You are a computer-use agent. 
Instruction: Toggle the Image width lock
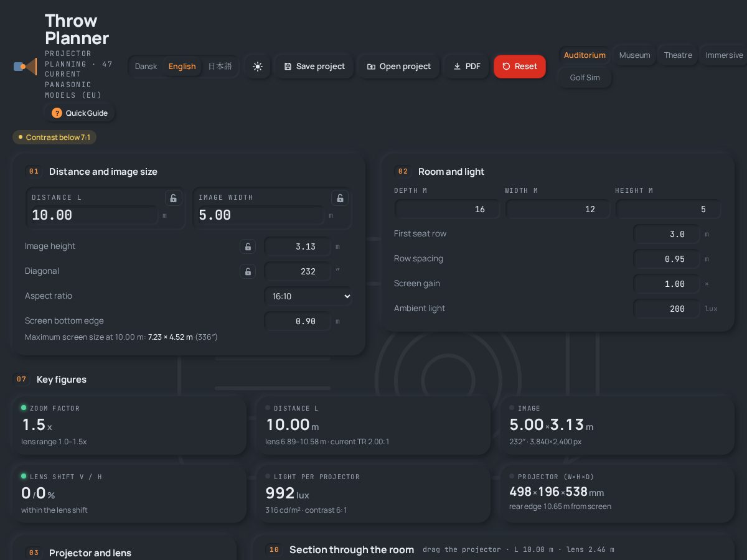(340, 198)
